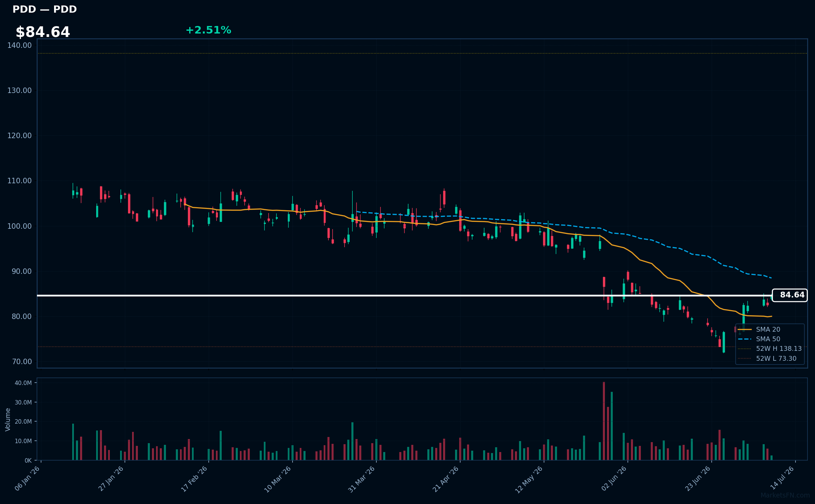
Task: Click the 90.00 price axis label
Action: tap(22, 271)
